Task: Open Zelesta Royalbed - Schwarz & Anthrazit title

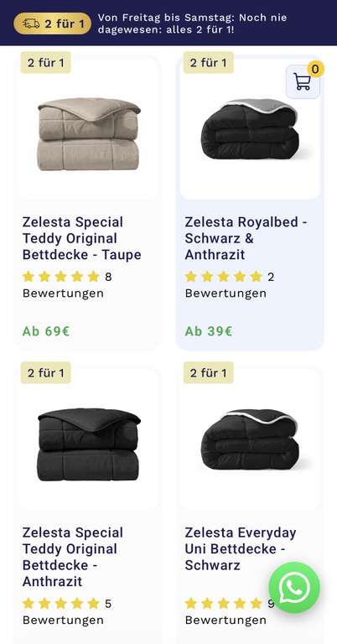Action: pos(246,238)
